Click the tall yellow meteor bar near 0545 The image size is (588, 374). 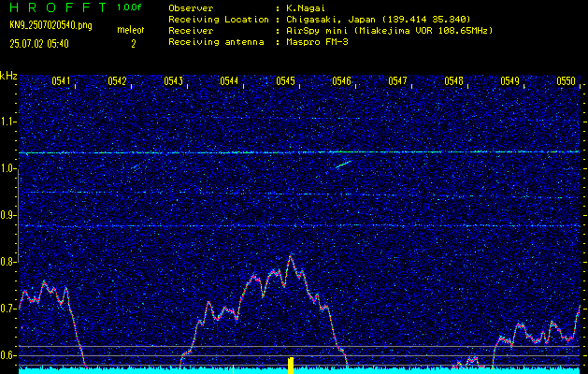(291, 366)
